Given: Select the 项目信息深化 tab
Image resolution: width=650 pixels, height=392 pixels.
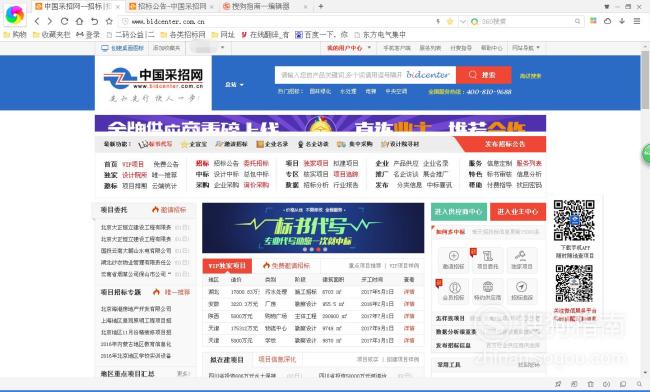Looking at the screenshot, I should (x=277, y=360).
